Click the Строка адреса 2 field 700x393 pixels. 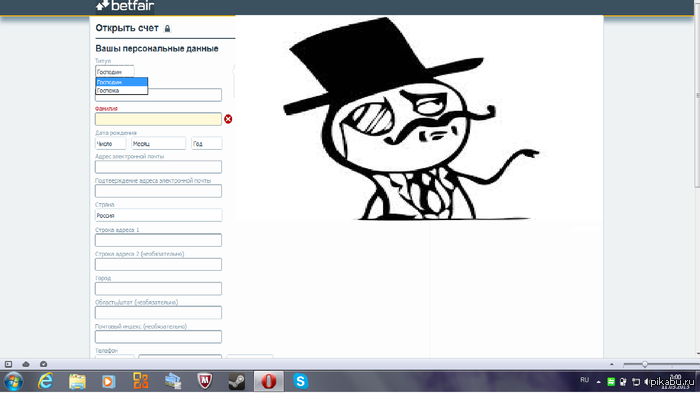click(158, 264)
